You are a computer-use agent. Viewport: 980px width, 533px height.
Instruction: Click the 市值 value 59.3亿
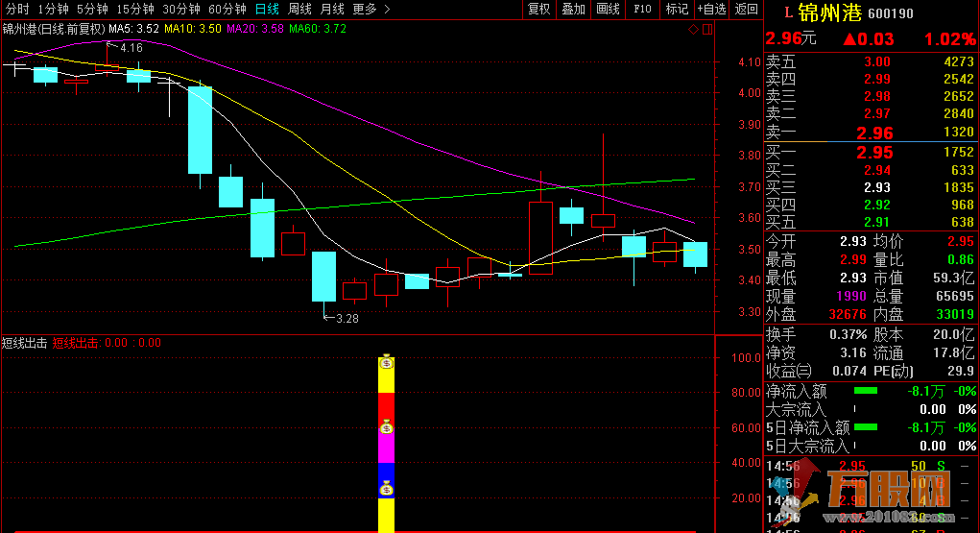tap(953, 278)
